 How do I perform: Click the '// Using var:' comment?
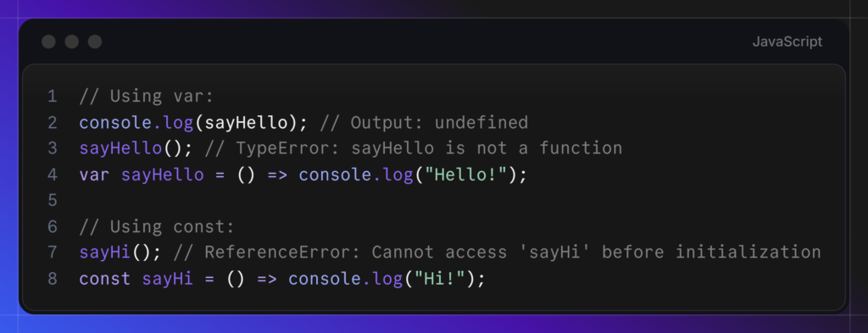[x=146, y=97]
